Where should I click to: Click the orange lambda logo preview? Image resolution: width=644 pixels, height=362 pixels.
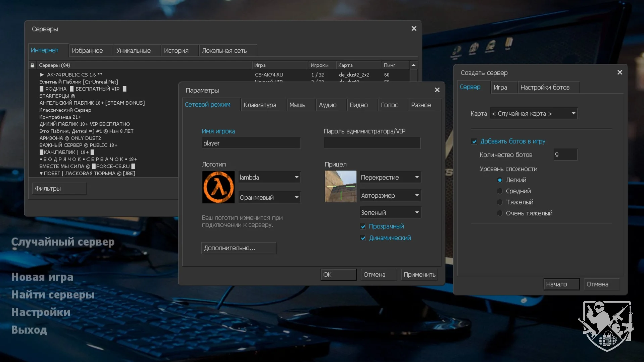tap(218, 187)
